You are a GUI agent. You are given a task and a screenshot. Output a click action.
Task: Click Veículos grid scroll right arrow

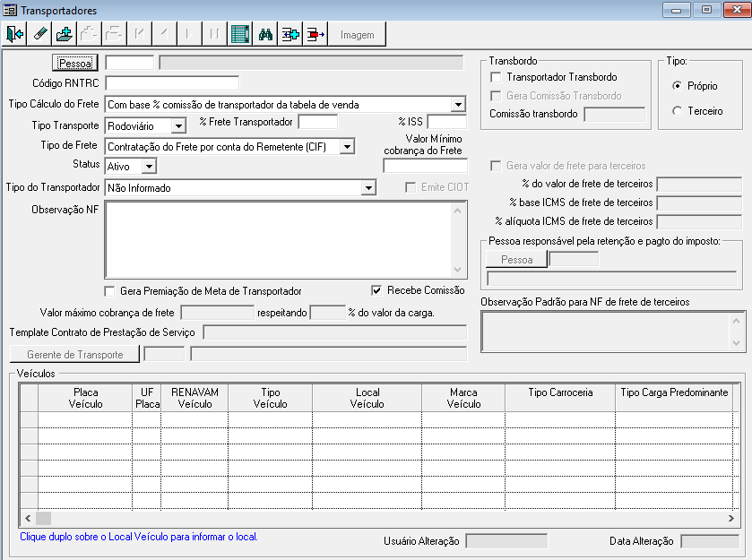tap(730, 518)
